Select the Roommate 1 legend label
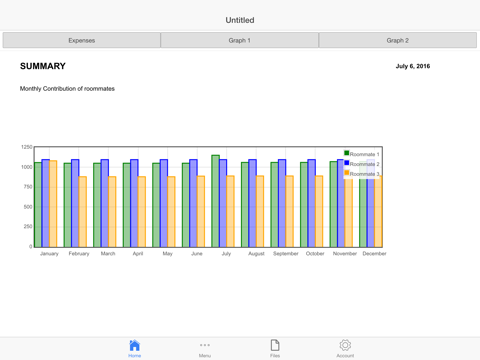The width and height of the screenshot is (480, 360). pyautogui.click(x=364, y=154)
